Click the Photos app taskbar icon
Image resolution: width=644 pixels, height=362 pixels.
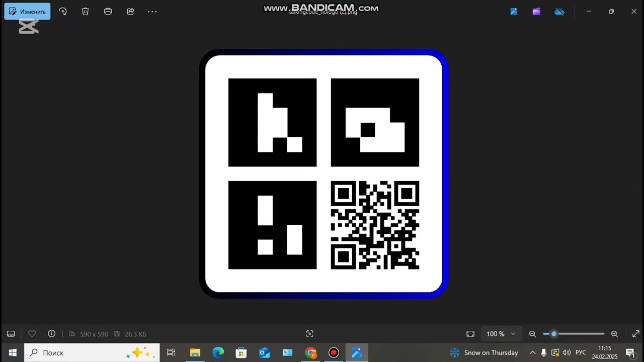point(357,352)
